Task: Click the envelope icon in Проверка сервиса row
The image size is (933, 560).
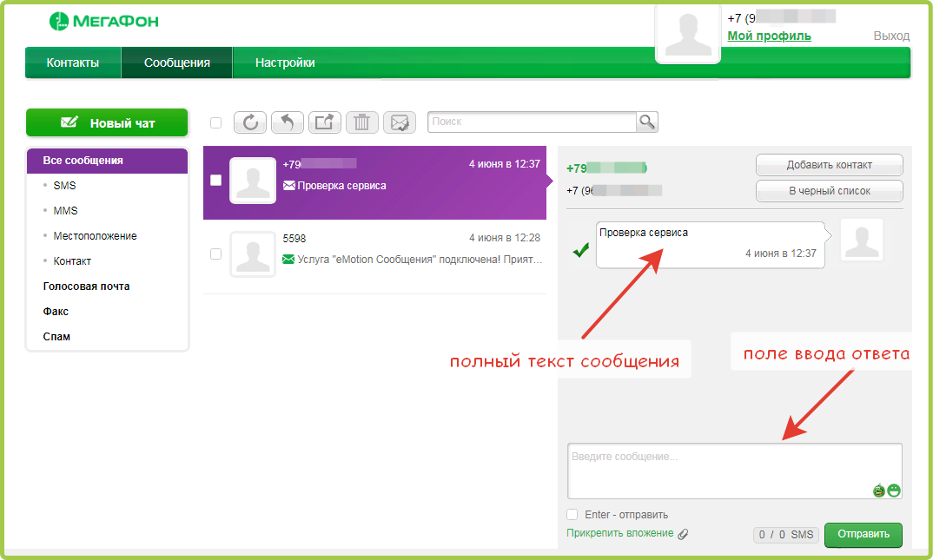Action: (x=289, y=186)
